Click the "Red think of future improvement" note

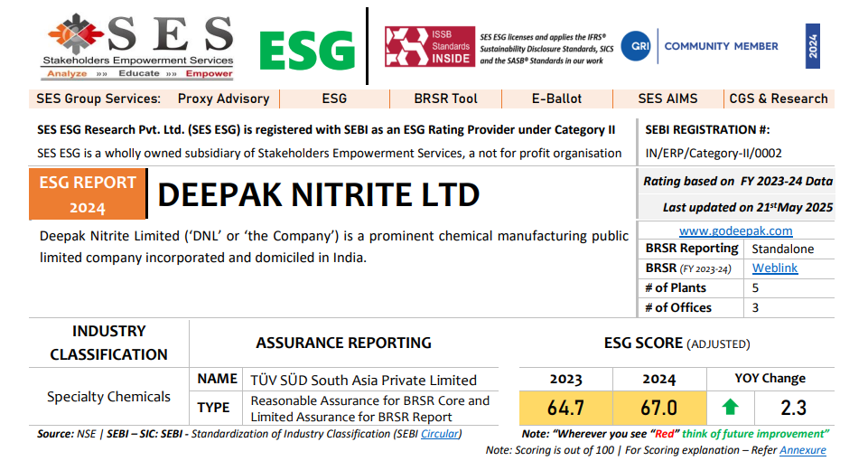pos(676,434)
